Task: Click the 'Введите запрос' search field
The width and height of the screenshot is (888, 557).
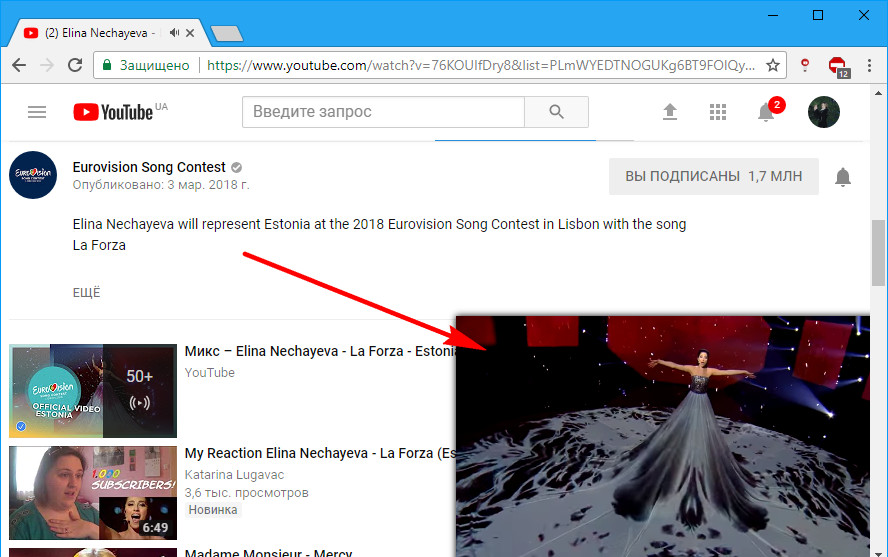Action: (x=383, y=112)
